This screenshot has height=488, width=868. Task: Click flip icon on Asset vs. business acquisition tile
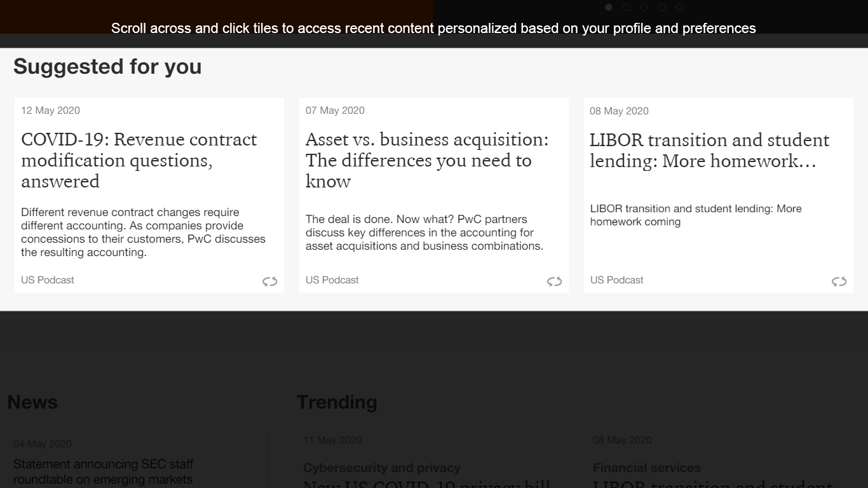coord(555,281)
